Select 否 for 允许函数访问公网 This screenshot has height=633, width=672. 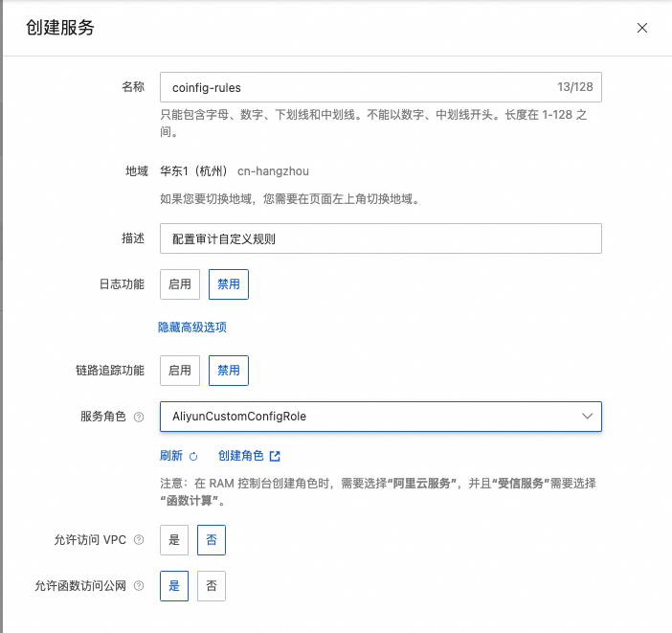(x=212, y=586)
